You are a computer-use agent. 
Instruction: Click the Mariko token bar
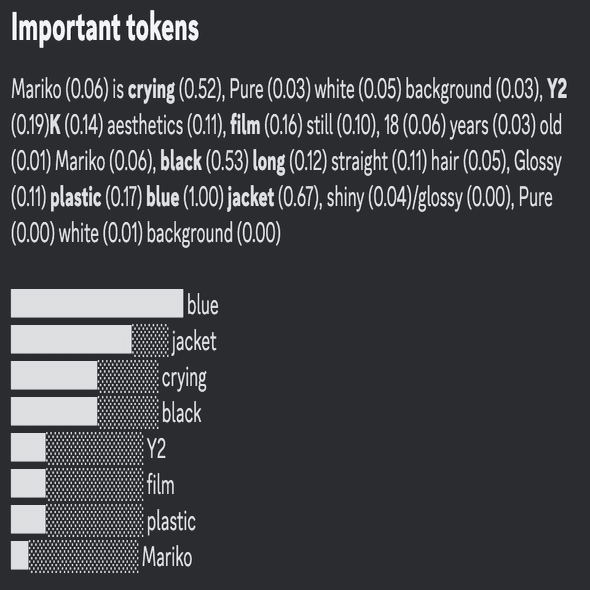(x=75, y=556)
